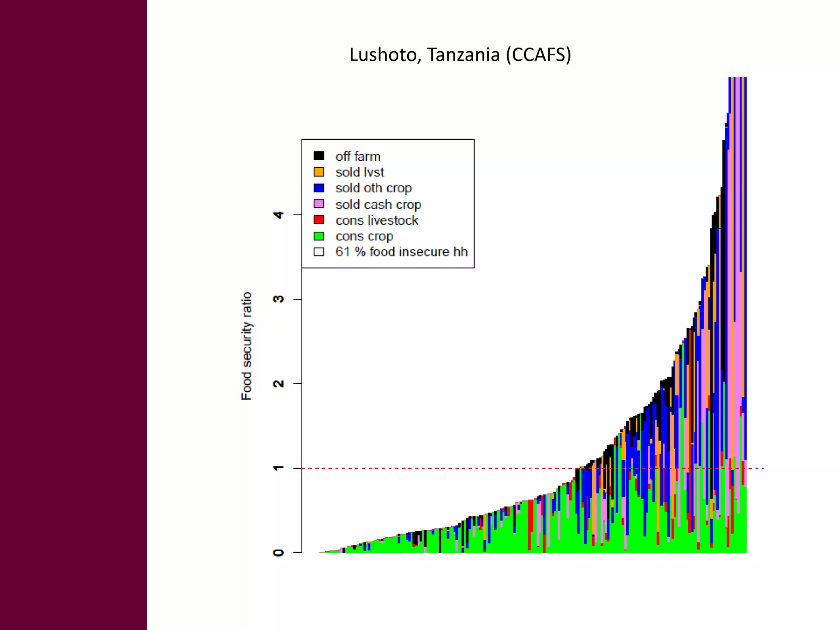Click the 'sold lvst' legend text

pos(360,172)
